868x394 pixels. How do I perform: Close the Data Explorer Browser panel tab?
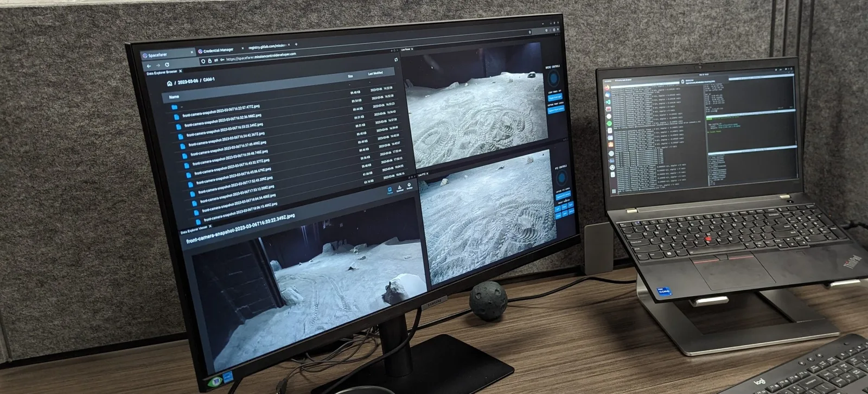click(x=181, y=71)
